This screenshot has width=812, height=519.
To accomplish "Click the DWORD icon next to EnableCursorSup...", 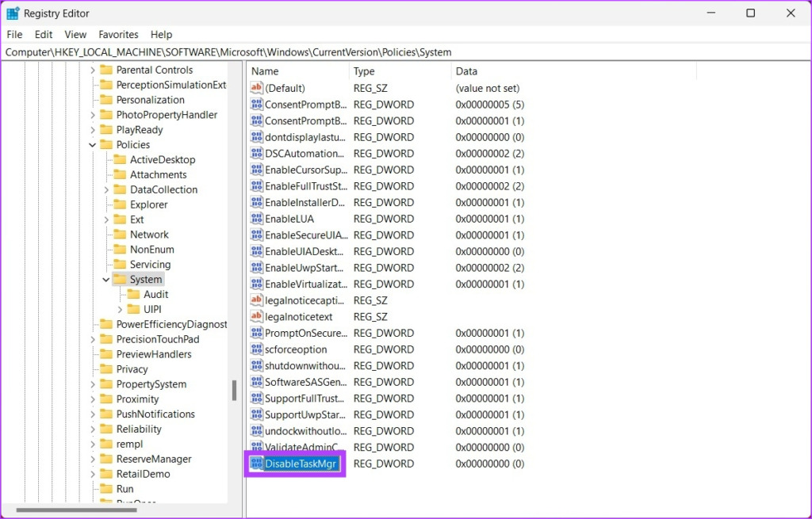I will (256, 170).
